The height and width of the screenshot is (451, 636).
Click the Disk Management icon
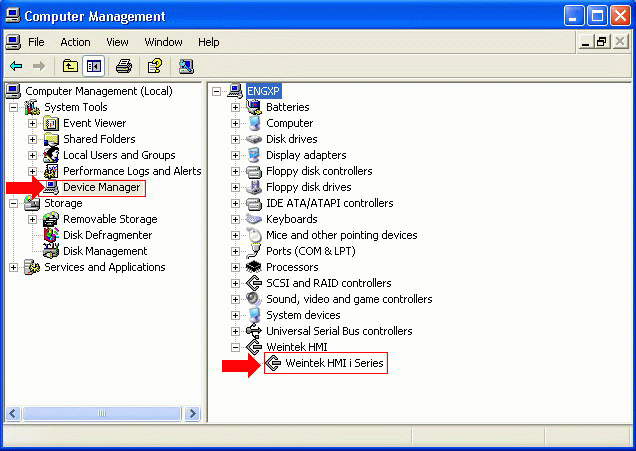(x=51, y=251)
